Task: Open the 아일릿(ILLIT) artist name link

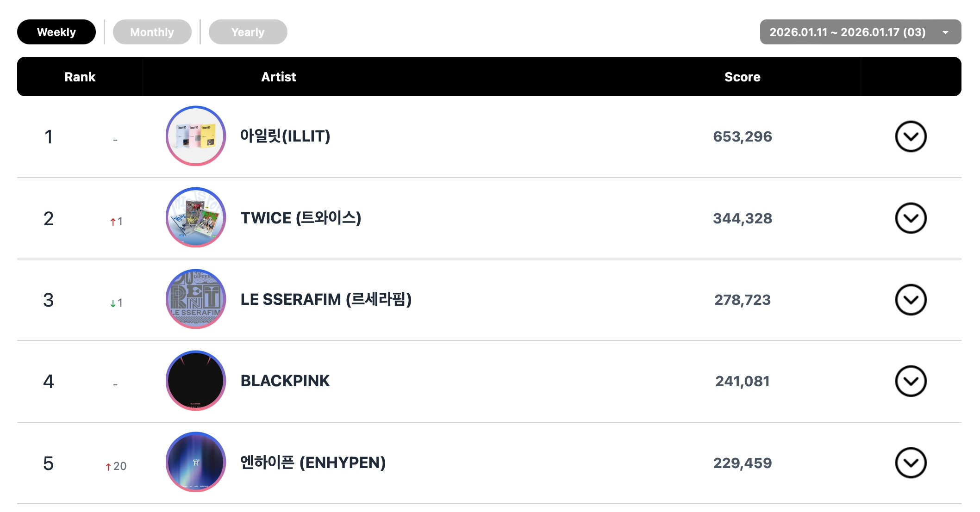Action: pos(285,136)
